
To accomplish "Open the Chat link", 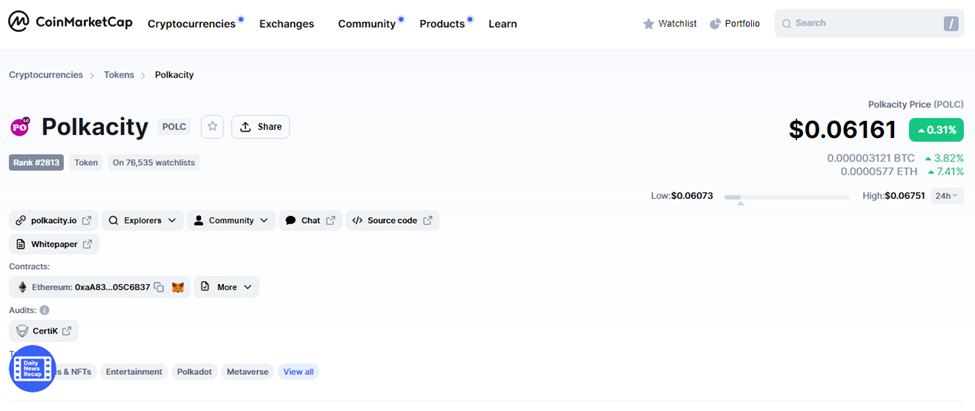I will tap(311, 220).
